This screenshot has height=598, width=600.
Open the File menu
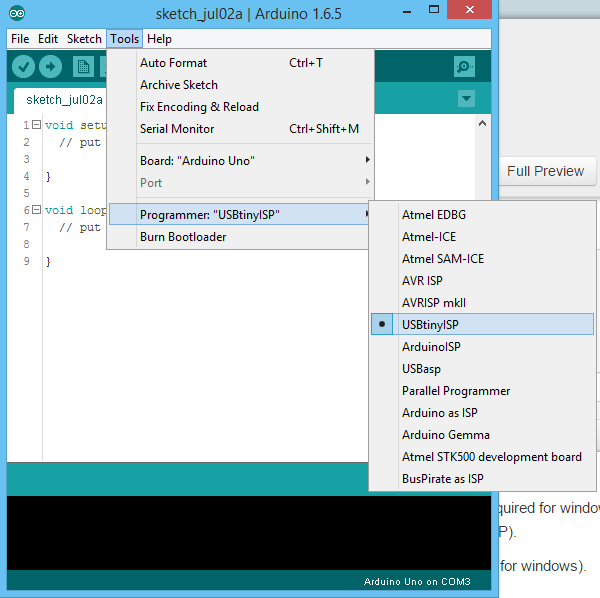coord(20,39)
